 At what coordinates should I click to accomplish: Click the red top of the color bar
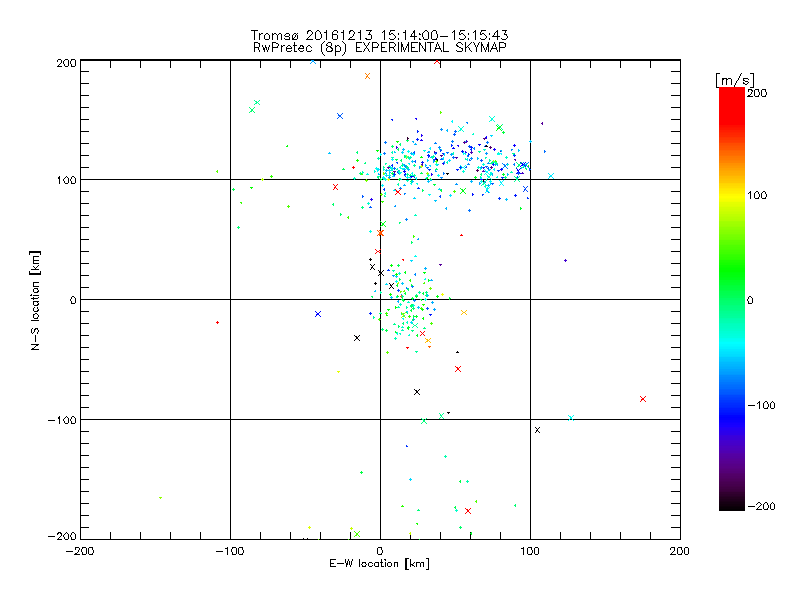click(x=731, y=93)
